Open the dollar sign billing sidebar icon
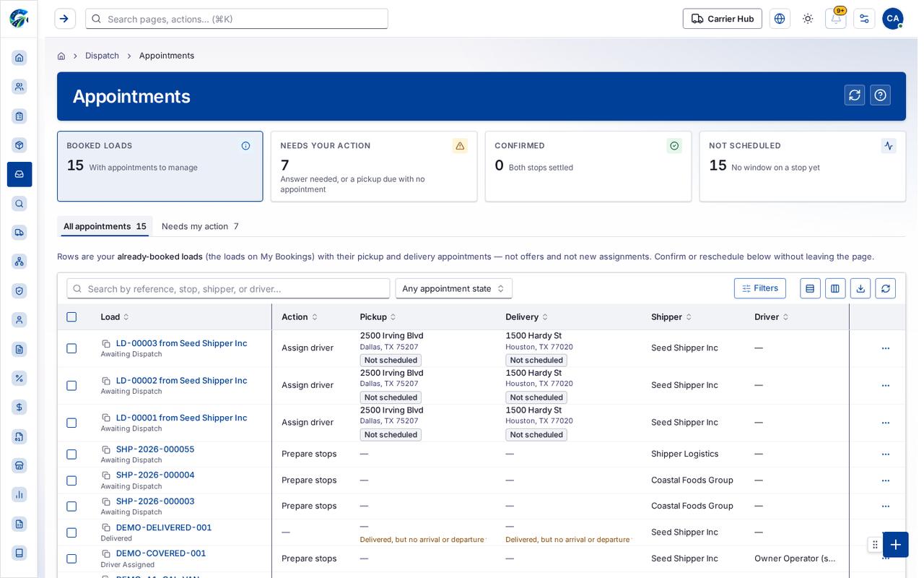The width and height of the screenshot is (924, 578). 19,407
